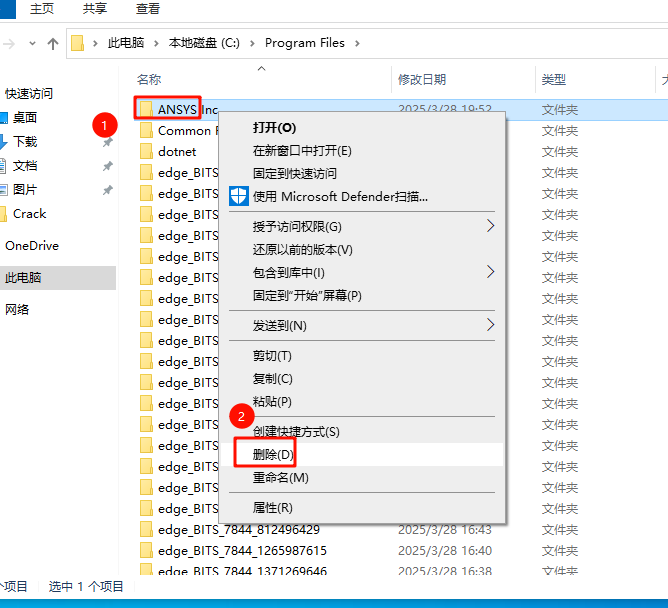Click edge_BITS_7844_1265987615 folder icon
The image size is (668, 608).
coord(146,551)
